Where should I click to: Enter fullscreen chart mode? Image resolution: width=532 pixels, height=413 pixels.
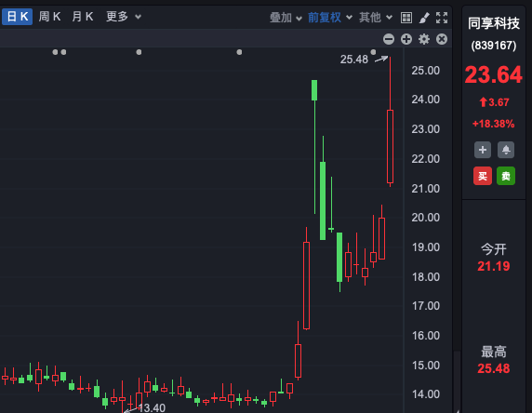pos(442,18)
